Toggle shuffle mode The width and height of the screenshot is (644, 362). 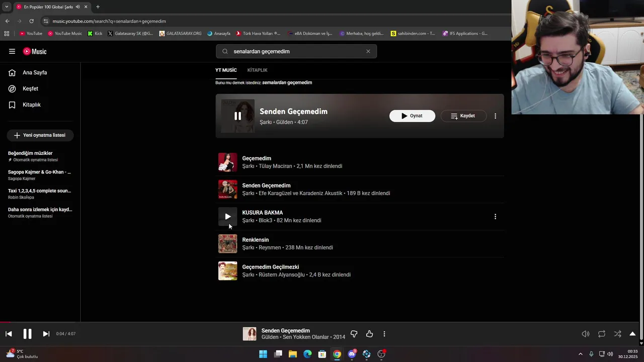point(617,334)
